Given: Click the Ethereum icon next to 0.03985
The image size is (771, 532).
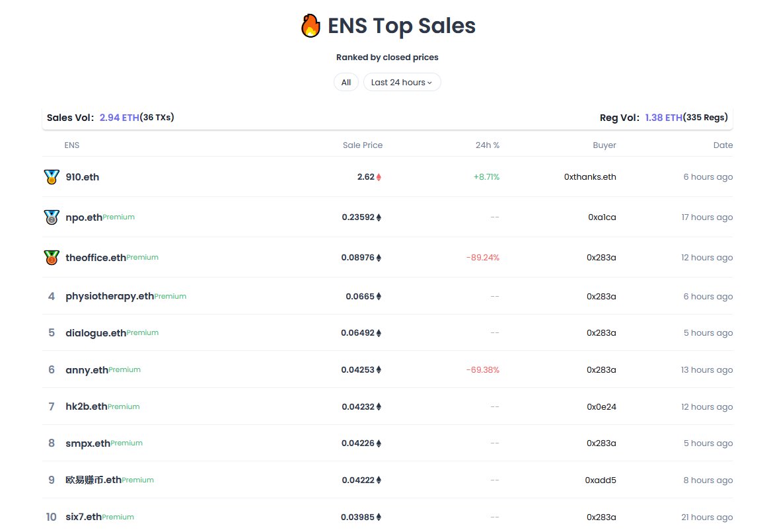Looking at the screenshot, I should point(379,517).
